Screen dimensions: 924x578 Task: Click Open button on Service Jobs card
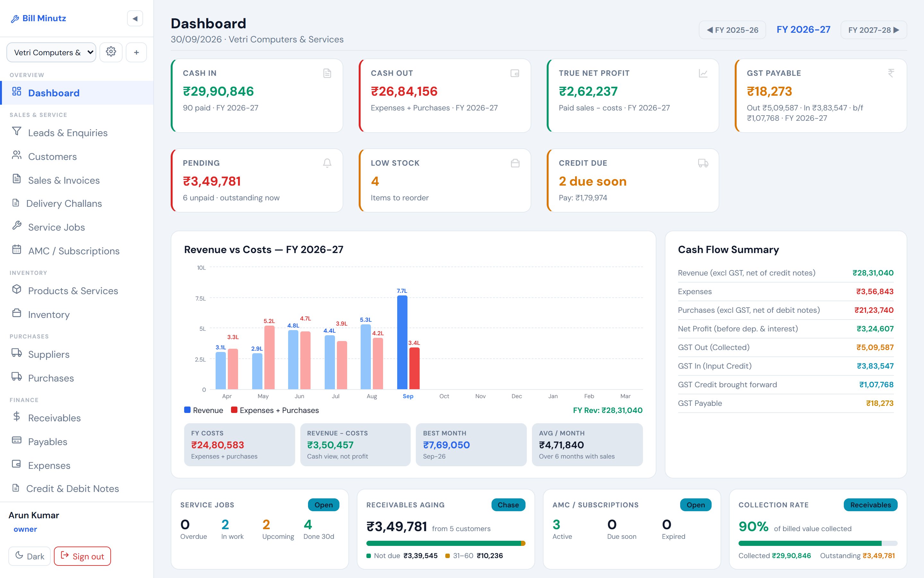tap(323, 504)
